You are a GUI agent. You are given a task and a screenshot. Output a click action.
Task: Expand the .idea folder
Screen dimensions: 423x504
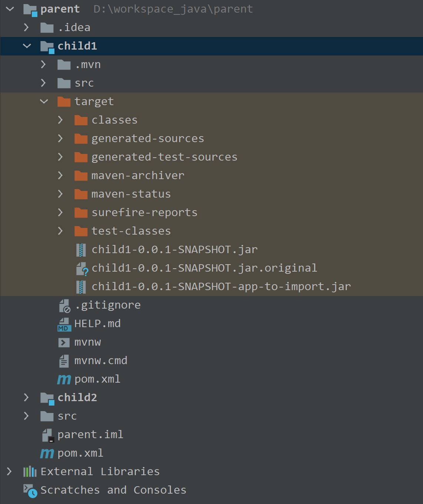tap(26, 28)
